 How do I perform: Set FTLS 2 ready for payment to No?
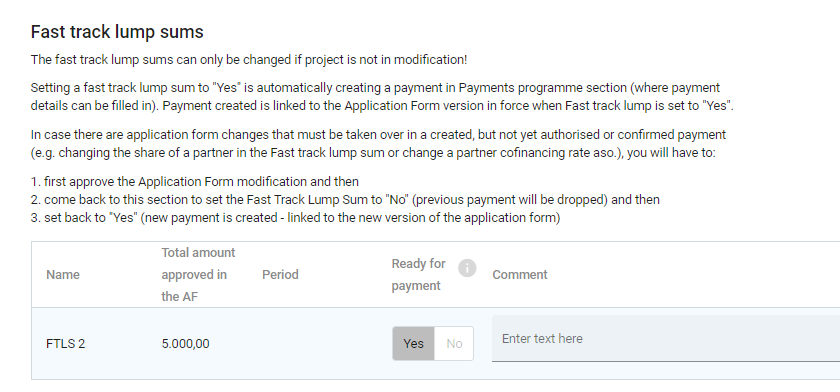tap(454, 344)
